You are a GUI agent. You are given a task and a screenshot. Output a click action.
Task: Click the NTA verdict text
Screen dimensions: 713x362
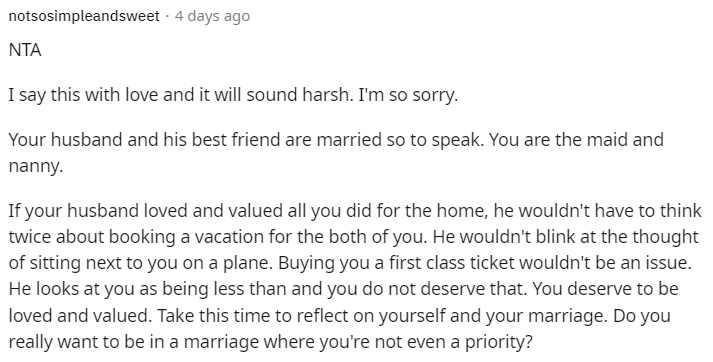[25, 50]
